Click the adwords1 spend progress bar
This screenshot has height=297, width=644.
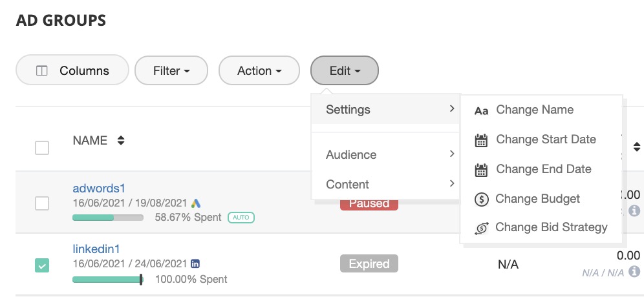108,218
